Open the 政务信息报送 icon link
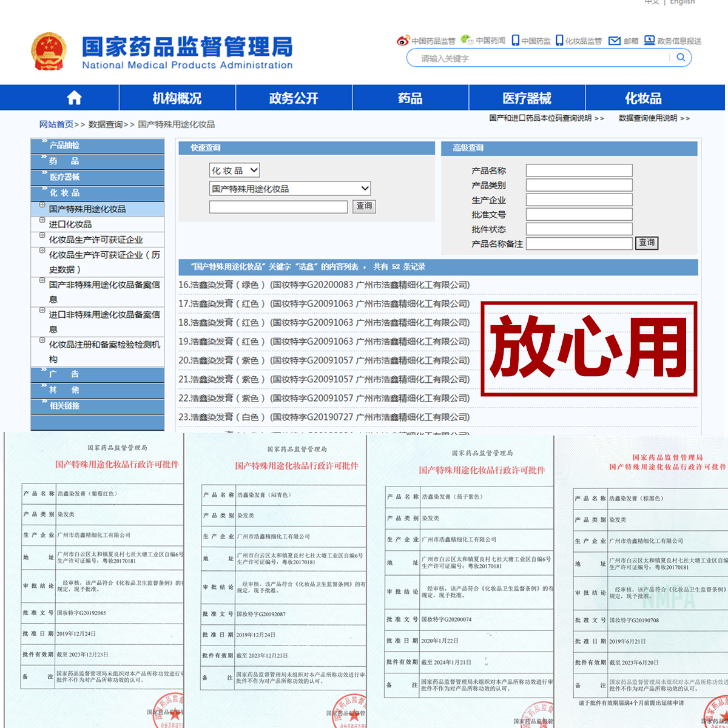 tap(649, 40)
